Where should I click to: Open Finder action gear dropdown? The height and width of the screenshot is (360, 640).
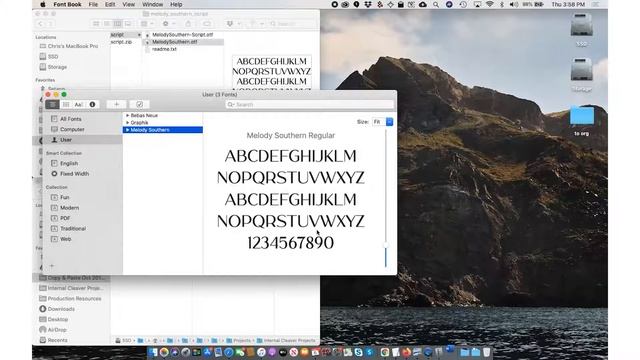click(168, 24)
